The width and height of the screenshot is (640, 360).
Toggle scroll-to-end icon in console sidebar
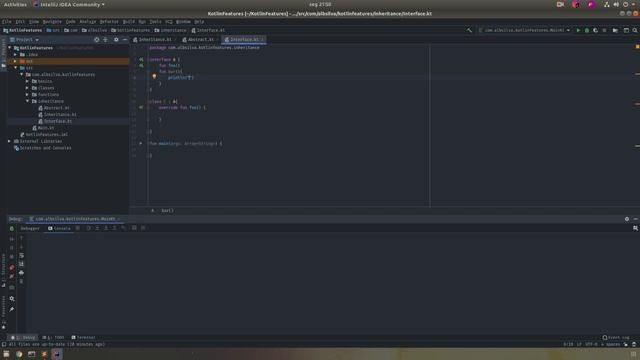21,264
